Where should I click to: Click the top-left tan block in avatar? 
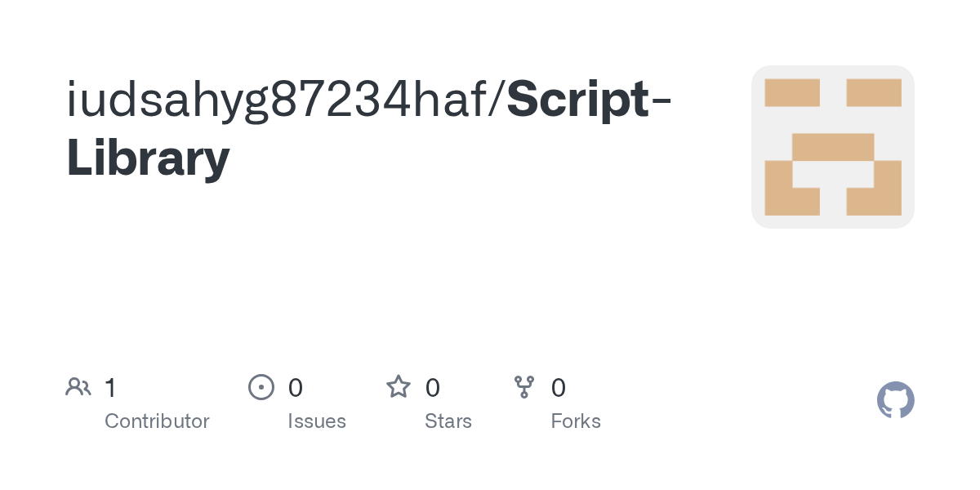pyautogui.click(x=792, y=92)
